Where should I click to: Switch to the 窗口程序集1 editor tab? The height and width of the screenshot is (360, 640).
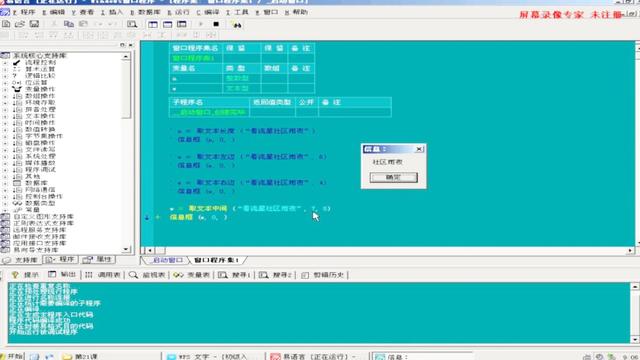tap(217, 260)
